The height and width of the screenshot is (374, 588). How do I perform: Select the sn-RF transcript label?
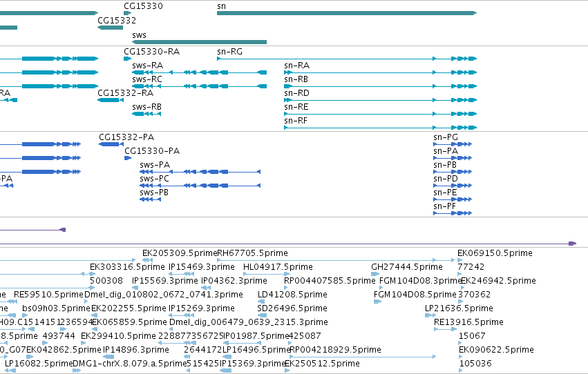click(296, 121)
